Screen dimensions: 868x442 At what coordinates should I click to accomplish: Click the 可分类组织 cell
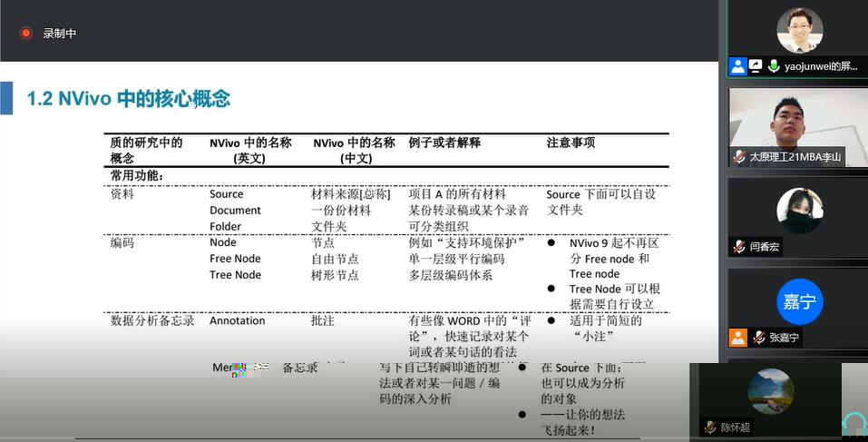click(x=438, y=227)
